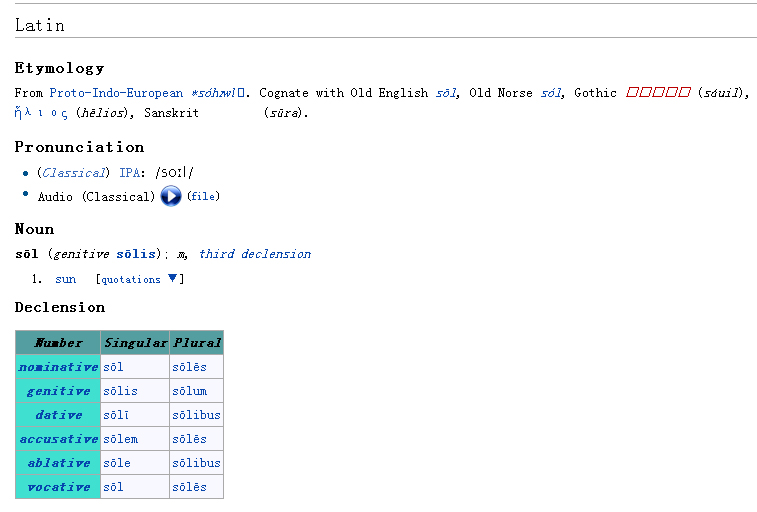Screen dimensions: 757x512
Task: Play the Classical audio pronunciation
Action: [170, 196]
